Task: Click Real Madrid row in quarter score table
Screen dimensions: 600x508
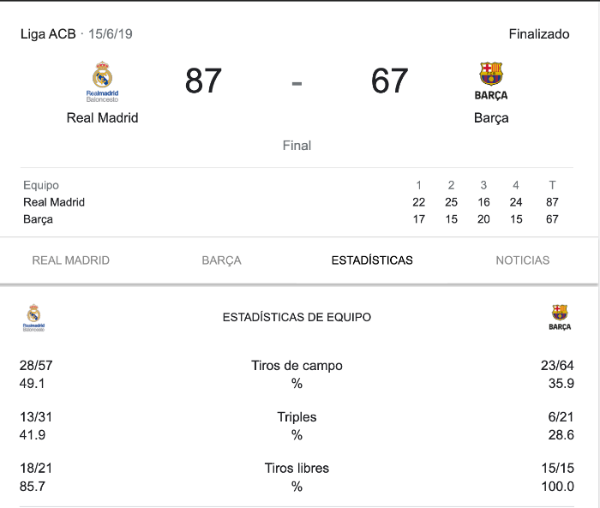Action: point(291,202)
